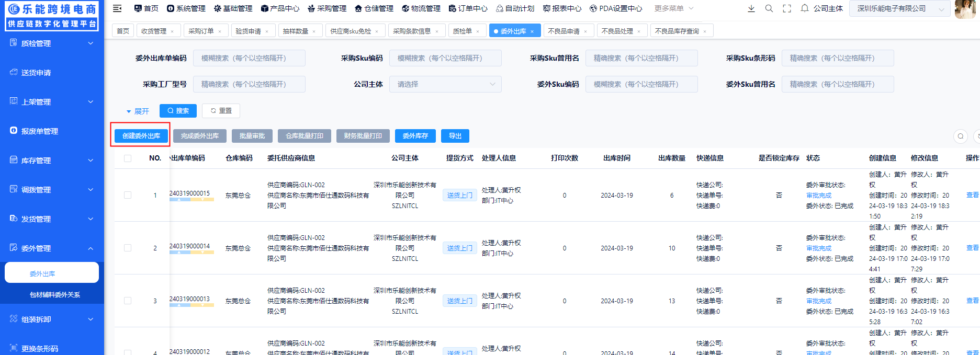Expand 库存管理 in sidebar
The image size is (980, 355).
52,161
